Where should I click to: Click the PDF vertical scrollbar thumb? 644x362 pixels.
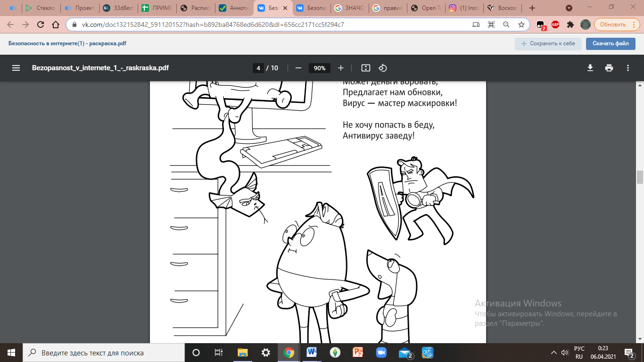pos(640,177)
